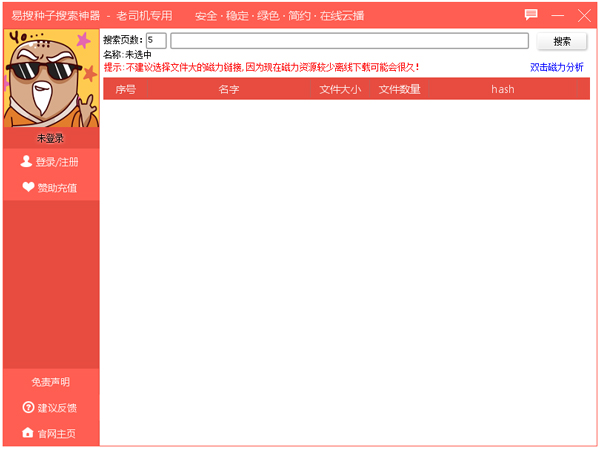Screen dimensions: 600x449
Task: Select the 文件数量 column header
Action: pos(399,89)
